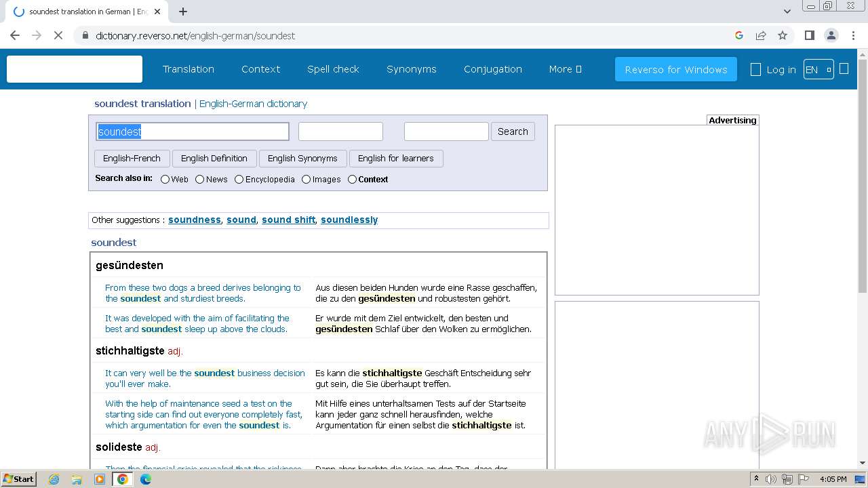Open File Explorer from taskbar
Screen dimensions: 868x488
(x=77, y=479)
